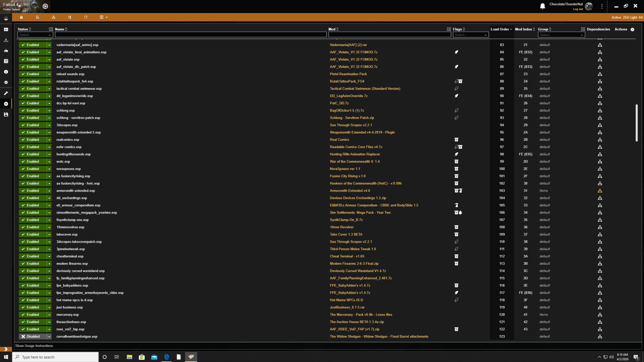Open Manage Groups from the toolbar

69,17
